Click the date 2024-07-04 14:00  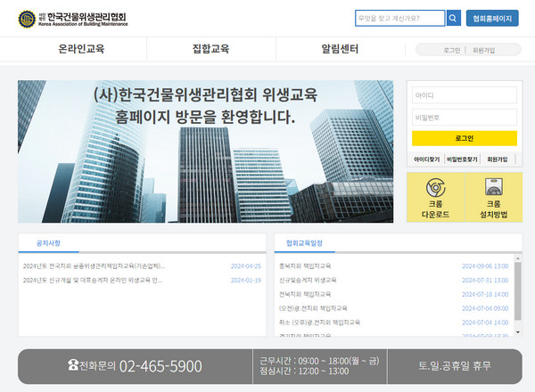tap(485, 323)
